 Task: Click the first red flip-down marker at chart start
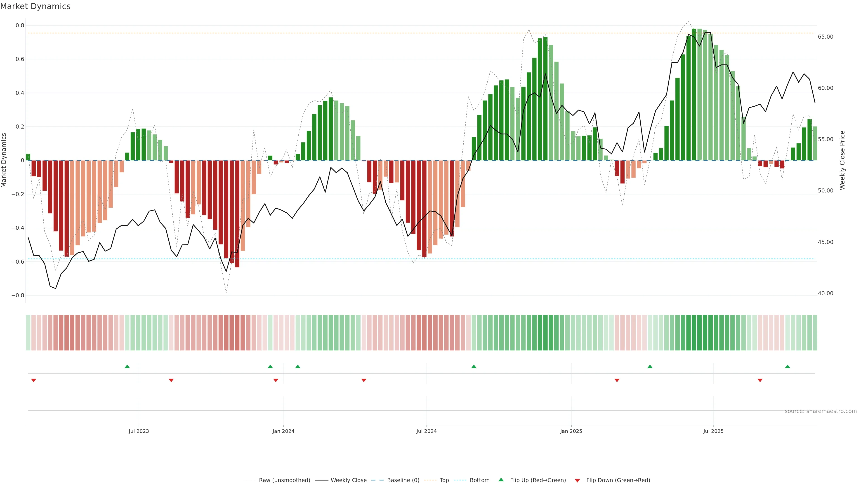click(34, 380)
